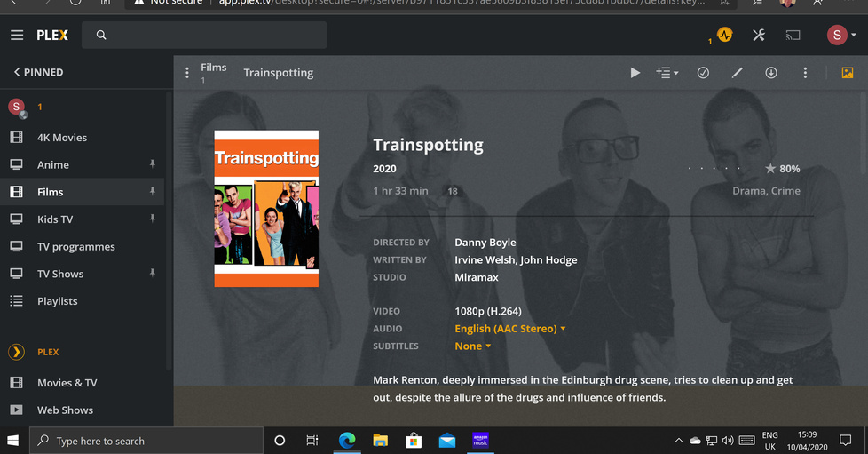Show hidden system tray icons arrow
The image size is (868, 454).
click(x=678, y=441)
